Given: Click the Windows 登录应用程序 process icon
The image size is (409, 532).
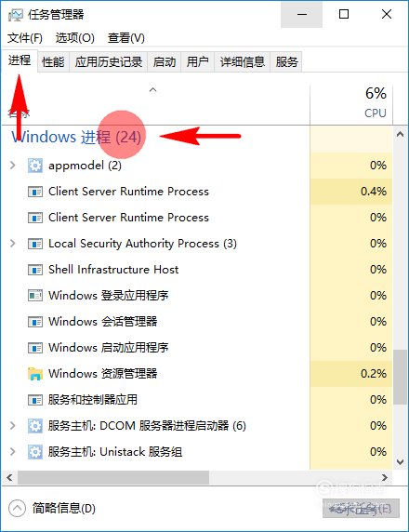Looking at the screenshot, I should coord(35,296).
